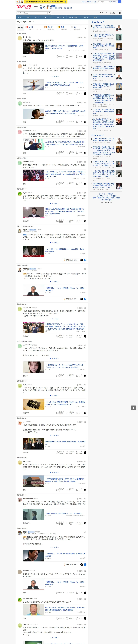
Task: Switch to the エキスパート tab
Action: (48, 17)
